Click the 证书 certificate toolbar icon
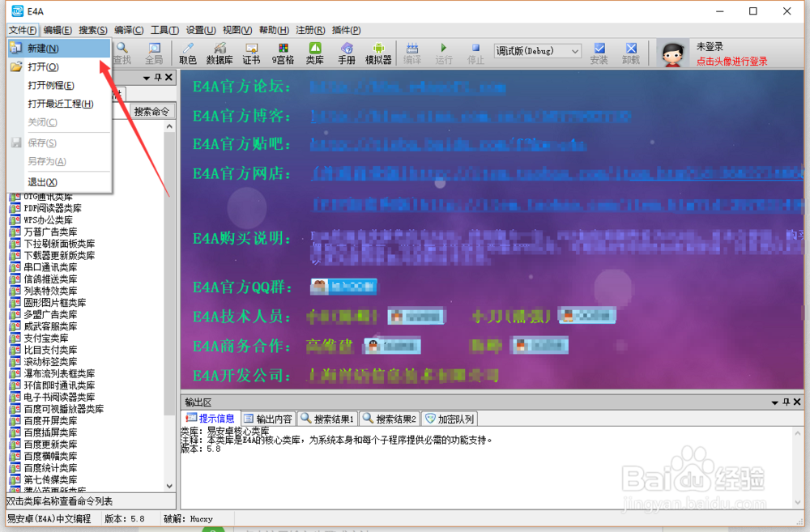 250,53
